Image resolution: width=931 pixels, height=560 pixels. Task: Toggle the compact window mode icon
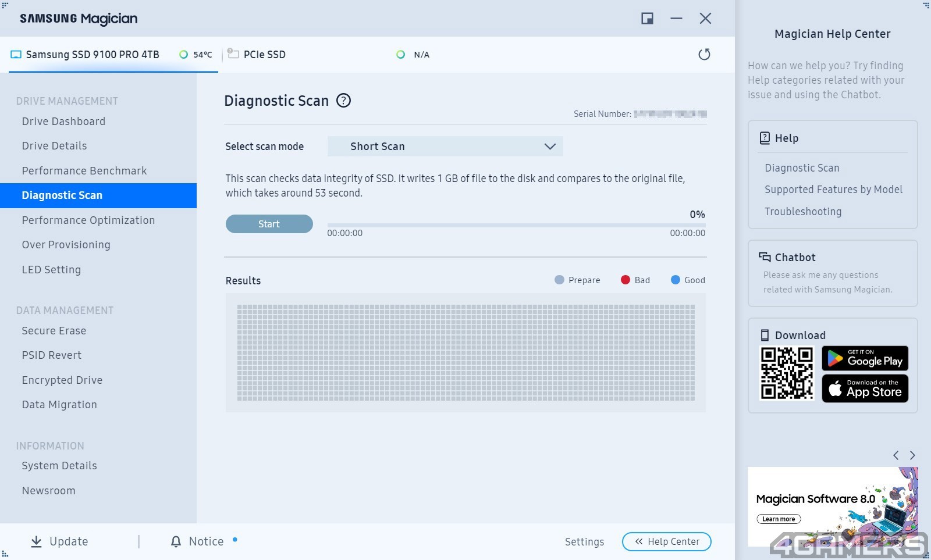[647, 19]
